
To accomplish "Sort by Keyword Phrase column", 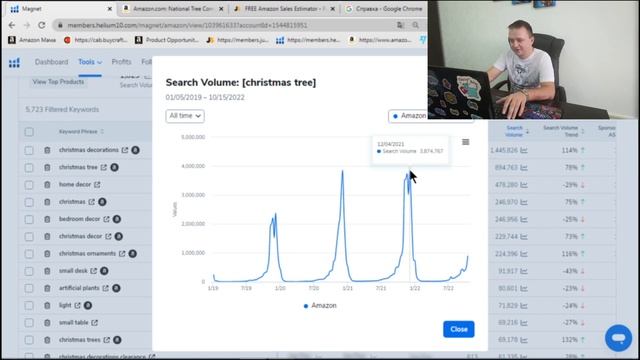I will tap(81, 131).
